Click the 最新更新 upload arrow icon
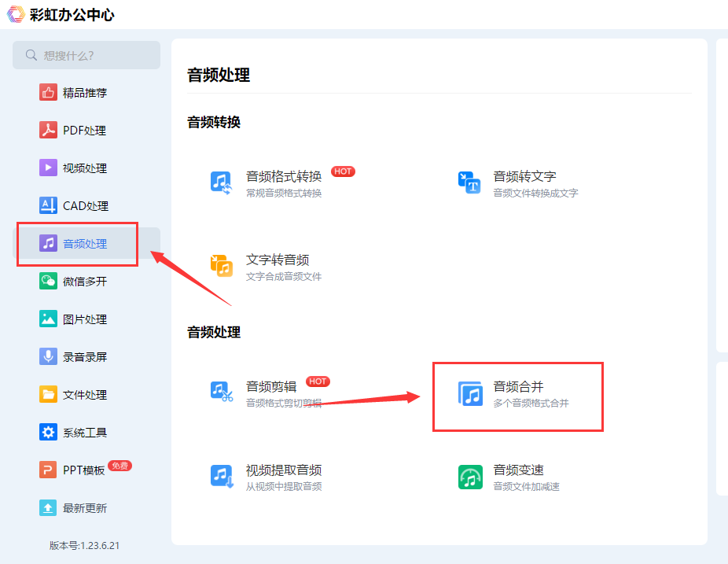Image resolution: width=728 pixels, height=564 pixels. click(x=48, y=508)
